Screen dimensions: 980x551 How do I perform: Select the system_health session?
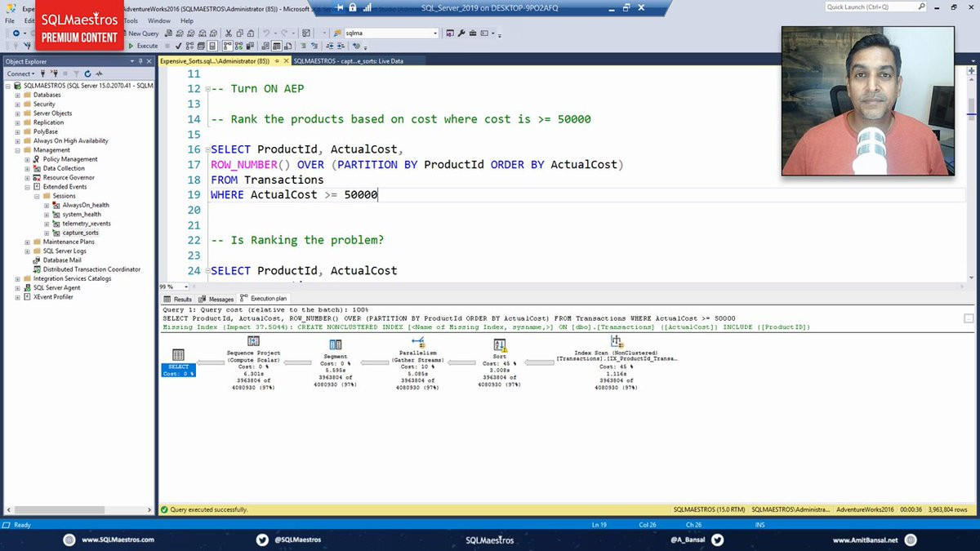[x=82, y=215]
